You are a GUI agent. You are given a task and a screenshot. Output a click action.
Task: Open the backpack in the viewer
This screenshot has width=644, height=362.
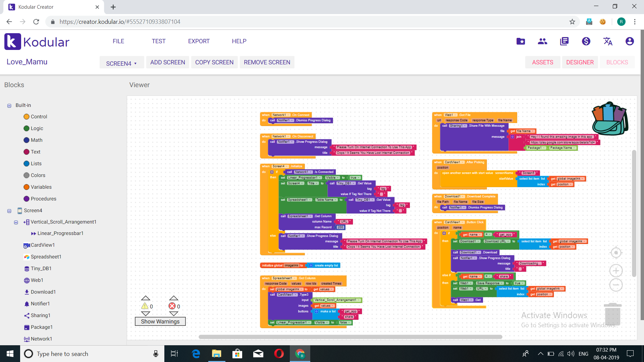pos(610,118)
